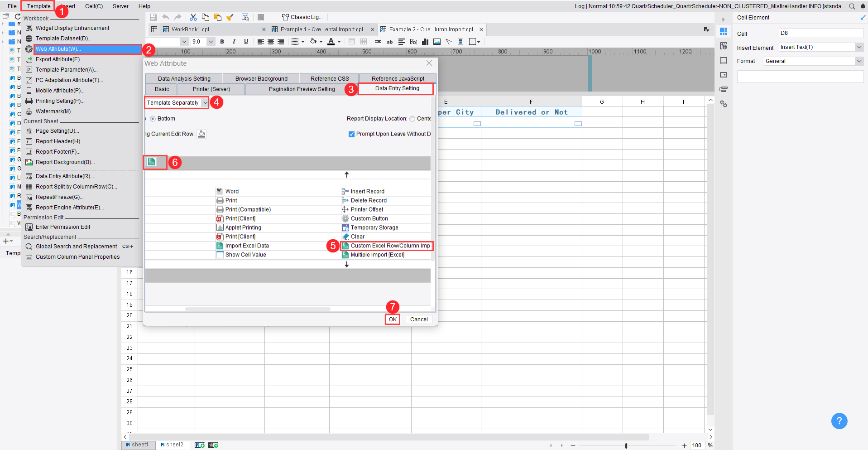This screenshot has width=868, height=450.
Task: Select the Bottom radio button
Action: [153, 119]
